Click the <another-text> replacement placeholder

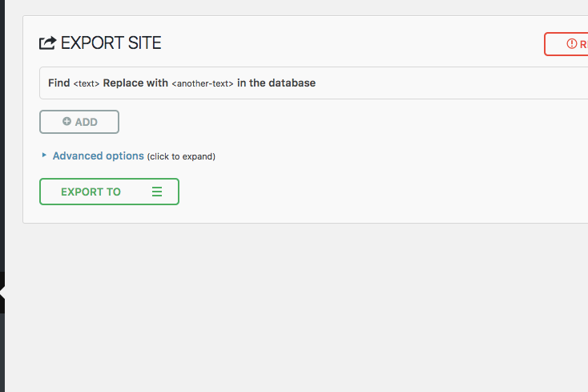coord(203,83)
